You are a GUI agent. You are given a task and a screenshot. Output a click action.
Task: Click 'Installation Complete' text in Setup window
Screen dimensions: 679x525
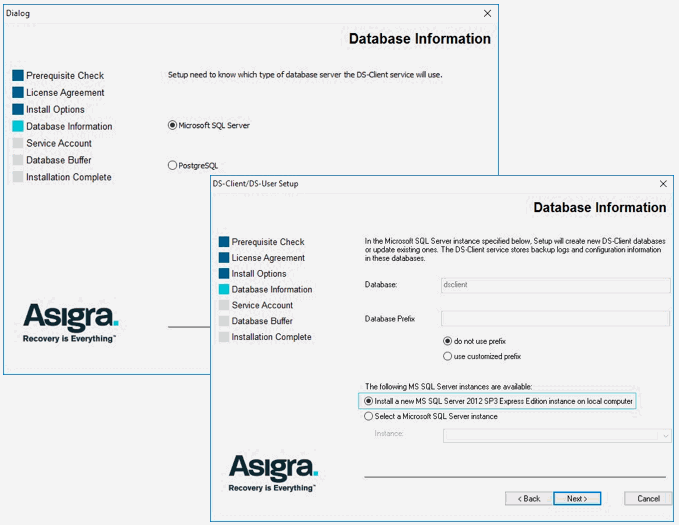click(x=272, y=337)
